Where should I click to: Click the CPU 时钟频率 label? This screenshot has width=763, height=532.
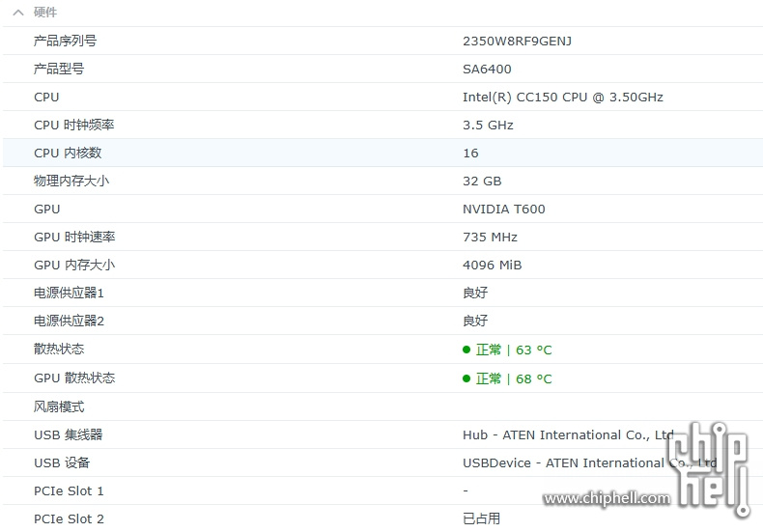(x=74, y=125)
